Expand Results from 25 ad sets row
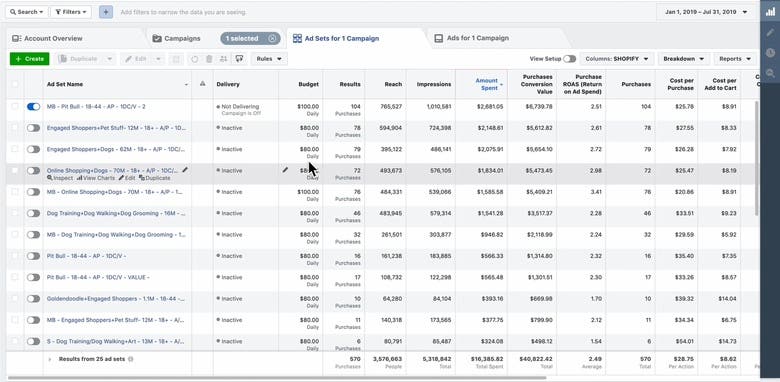Screen dimensions: 780x382 point(50,359)
